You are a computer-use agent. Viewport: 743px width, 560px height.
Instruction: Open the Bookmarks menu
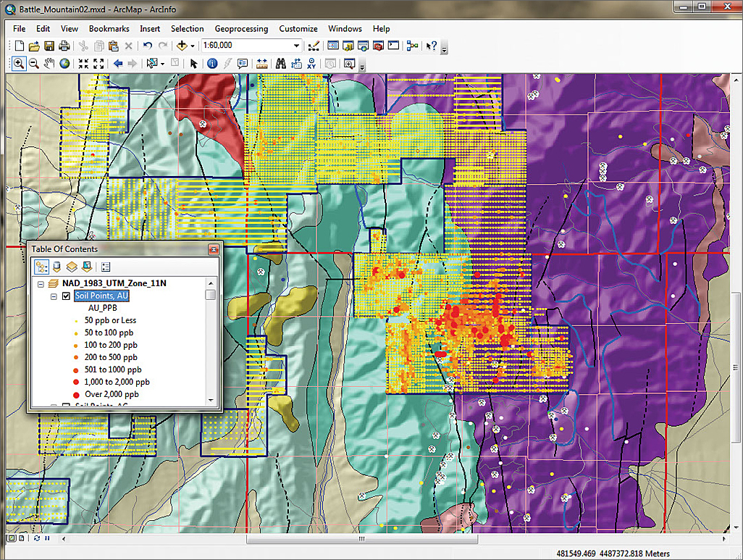click(109, 29)
